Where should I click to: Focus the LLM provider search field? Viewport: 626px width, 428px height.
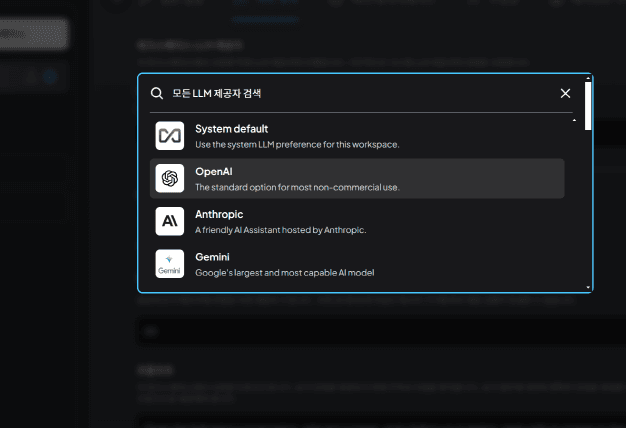pyautogui.click(x=361, y=93)
